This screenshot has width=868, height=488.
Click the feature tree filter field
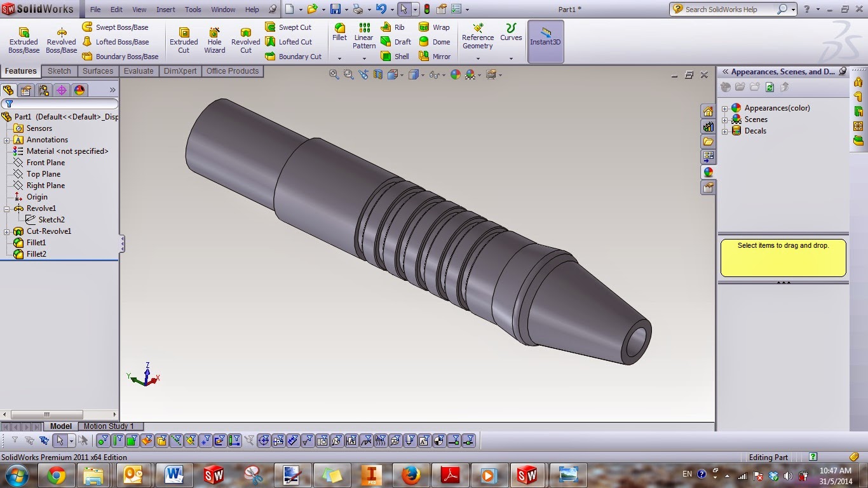(60, 104)
